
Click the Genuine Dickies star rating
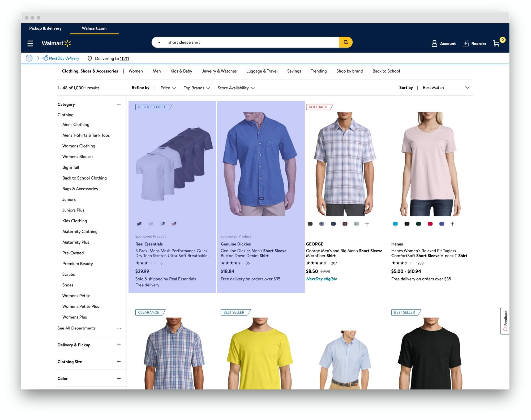click(231, 263)
